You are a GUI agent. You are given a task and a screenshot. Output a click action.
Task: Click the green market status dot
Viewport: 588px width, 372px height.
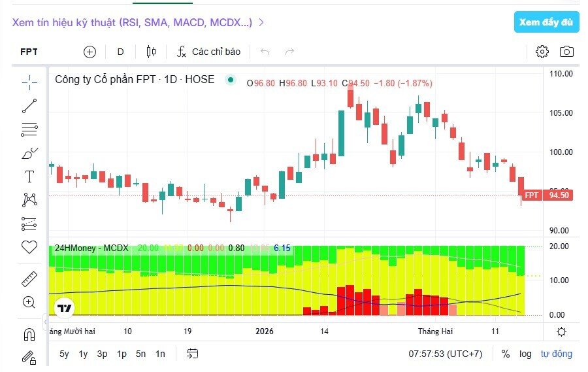click(x=231, y=80)
